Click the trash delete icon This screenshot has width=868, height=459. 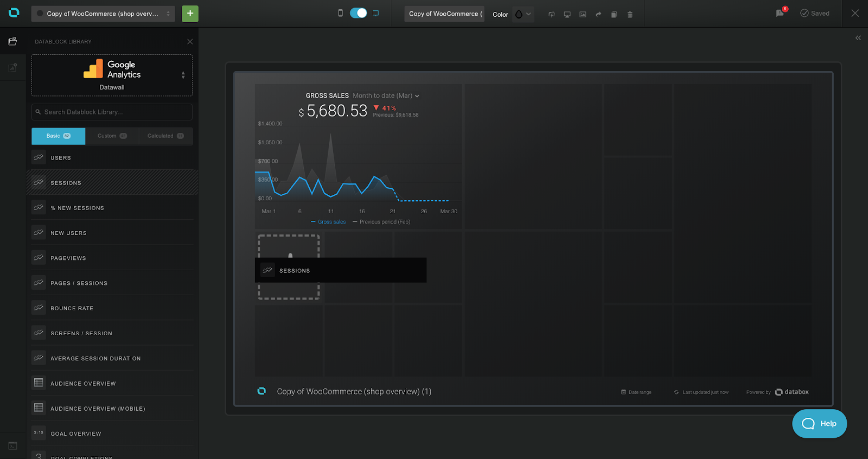pos(630,15)
